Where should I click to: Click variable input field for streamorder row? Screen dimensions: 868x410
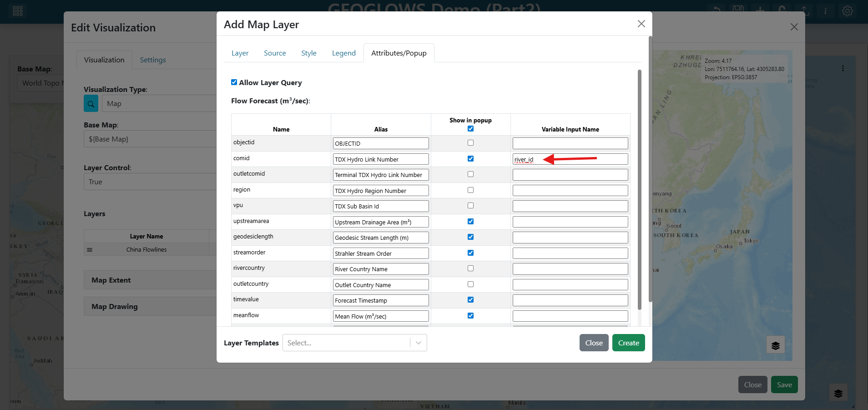[570, 253]
